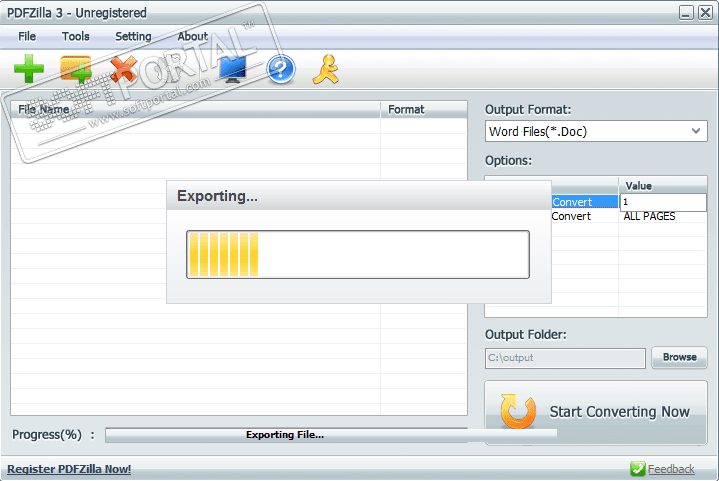The image size is (719, 481).
Task: Click Register PDFZilla Now link
Action: [x=69, y=469]
